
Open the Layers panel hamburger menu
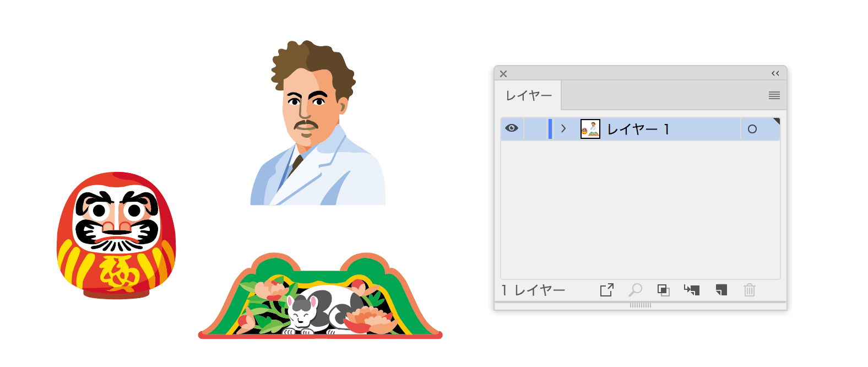click(x=774, y=95)
